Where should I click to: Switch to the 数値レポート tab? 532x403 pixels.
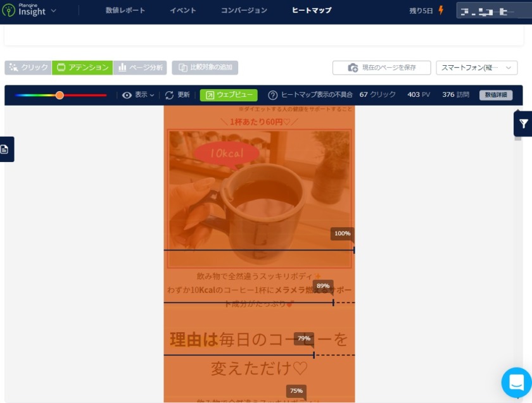click(x=125, y=11)
